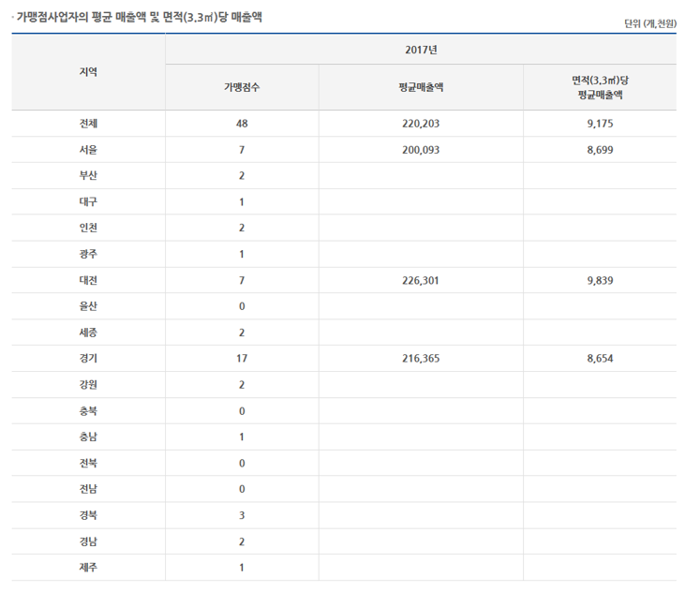Click the 평균매출액 column header
Screen dimensions: 700x592
(420, 87)
